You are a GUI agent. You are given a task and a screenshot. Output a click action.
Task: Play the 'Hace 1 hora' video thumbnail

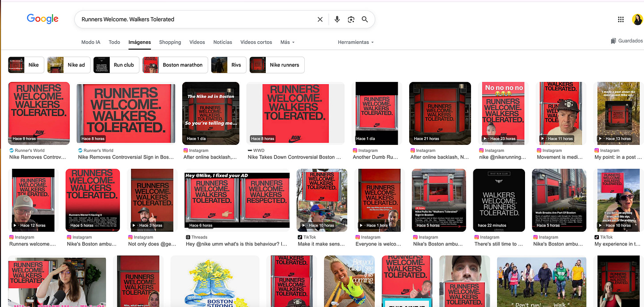point(379,200)
